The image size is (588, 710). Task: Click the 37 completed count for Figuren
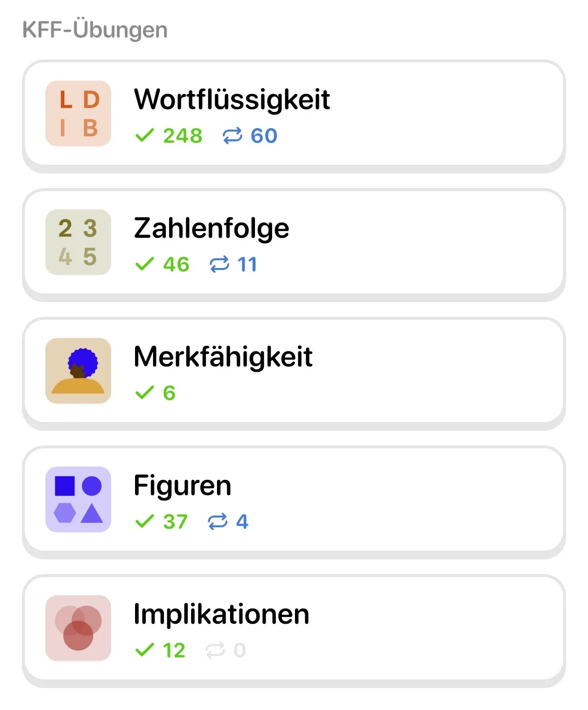pyautogui.click(x=175, y=522)
